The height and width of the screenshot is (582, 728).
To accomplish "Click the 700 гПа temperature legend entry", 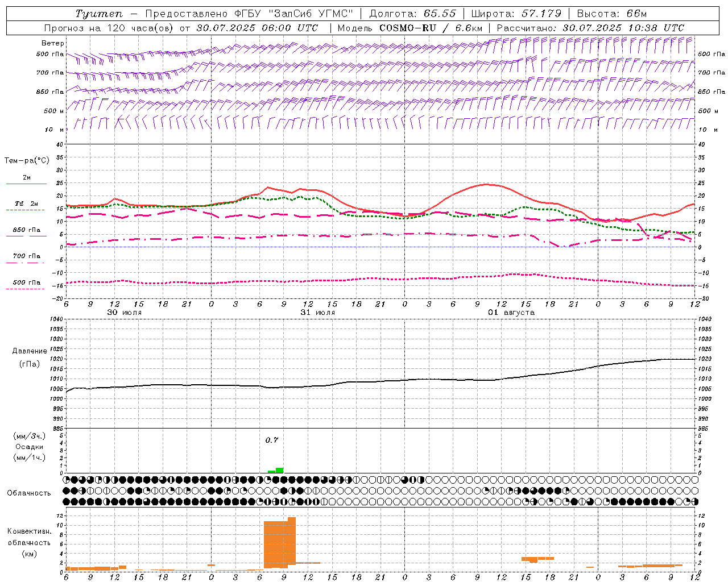I will click(27, 256).
